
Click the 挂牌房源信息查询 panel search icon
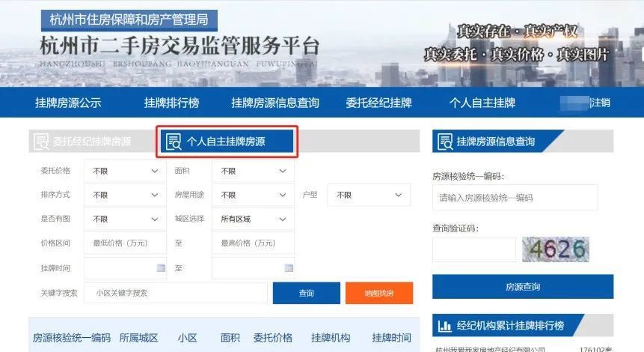click(x=445, y=142)
